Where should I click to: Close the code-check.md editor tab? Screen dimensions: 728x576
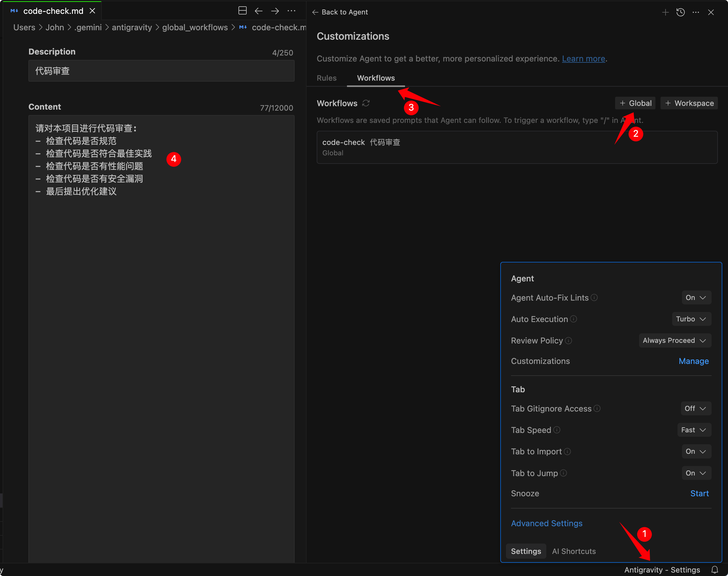[92, 11]
